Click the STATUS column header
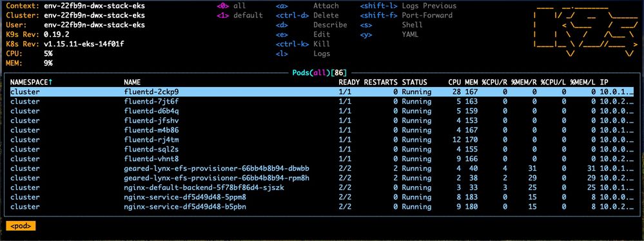 pyautogui.click(x=415, y=82)
